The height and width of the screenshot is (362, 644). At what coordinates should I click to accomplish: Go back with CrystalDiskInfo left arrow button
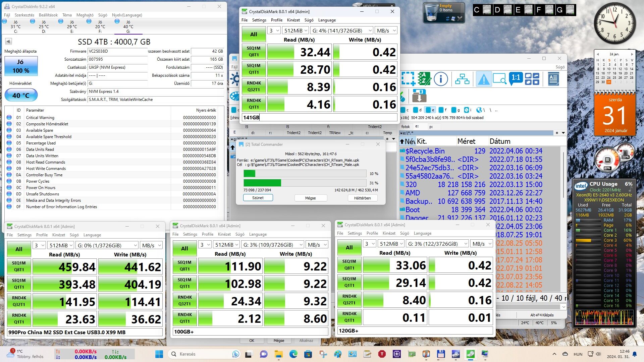[x=8, y=41]
